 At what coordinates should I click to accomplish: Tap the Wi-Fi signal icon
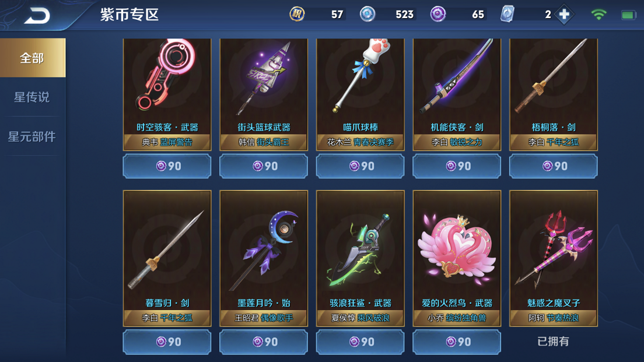tap(599, 15)
